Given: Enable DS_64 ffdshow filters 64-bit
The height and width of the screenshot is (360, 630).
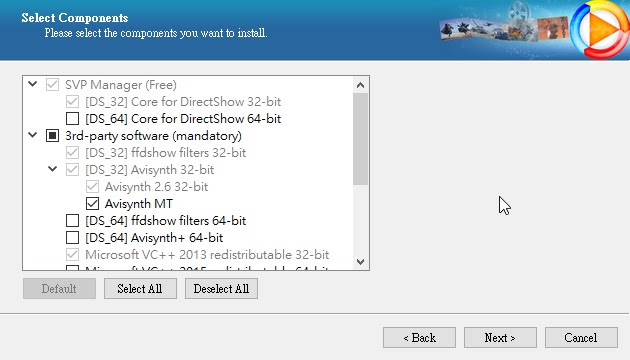Looking at the screenshot, I should [x=72, y=221].
